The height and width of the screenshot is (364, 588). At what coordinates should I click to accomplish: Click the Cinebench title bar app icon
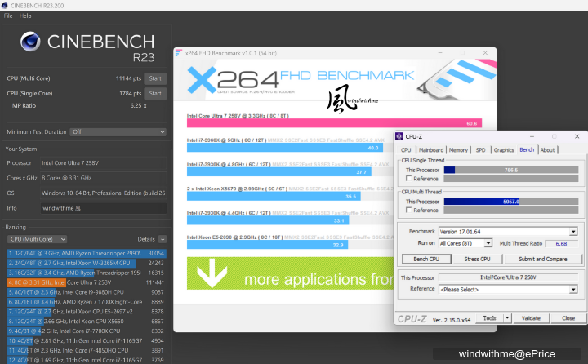pyautogui.click(x=5, y=5)
